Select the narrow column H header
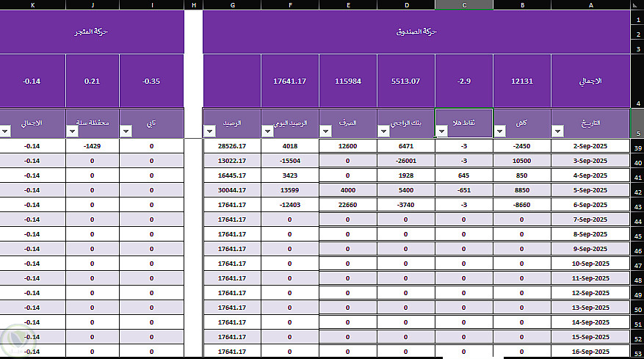The height and width of the screenshot is (359, 644). point(193,5)
